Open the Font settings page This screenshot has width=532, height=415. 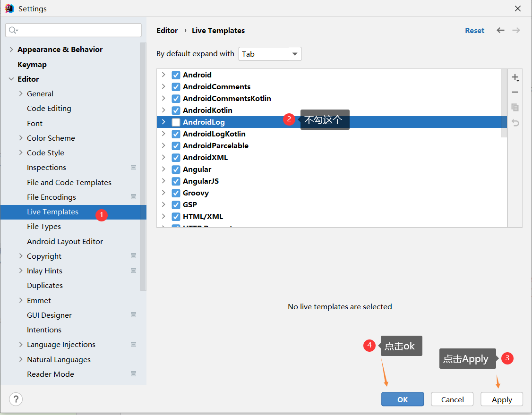click(x=34, y=123)
